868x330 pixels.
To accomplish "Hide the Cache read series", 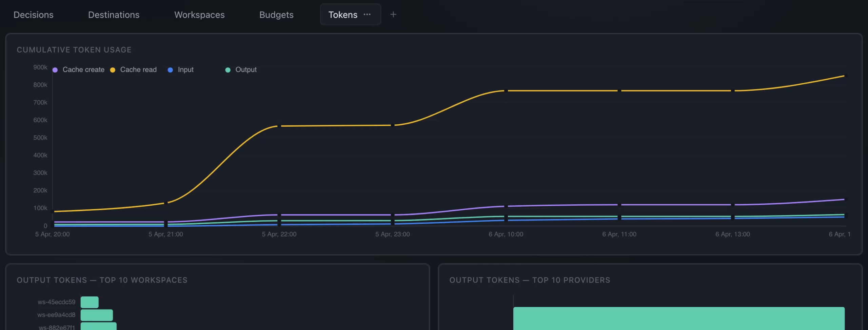I will (138, 69).
